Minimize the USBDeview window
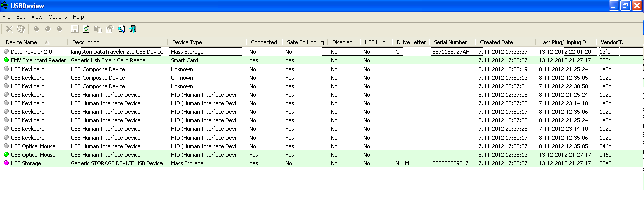 (613, 6)
